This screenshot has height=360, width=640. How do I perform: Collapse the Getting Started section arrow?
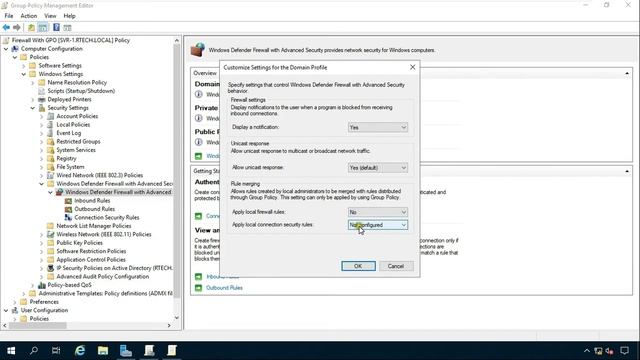[627, 171]
